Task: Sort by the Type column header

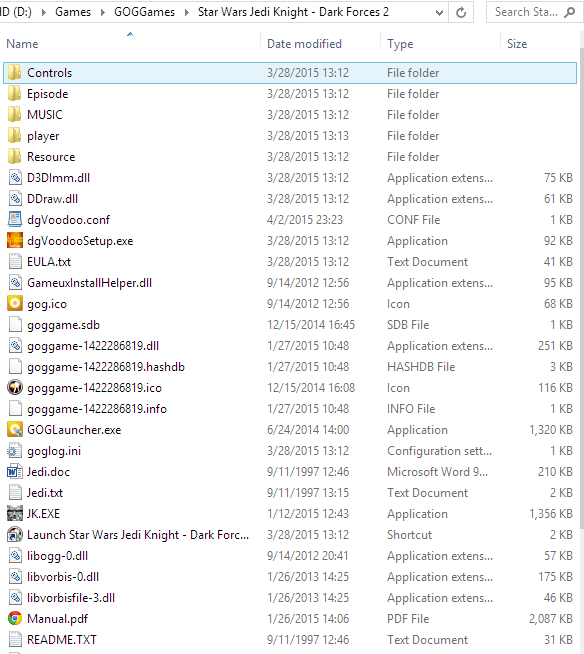Action: coord(400,44)
